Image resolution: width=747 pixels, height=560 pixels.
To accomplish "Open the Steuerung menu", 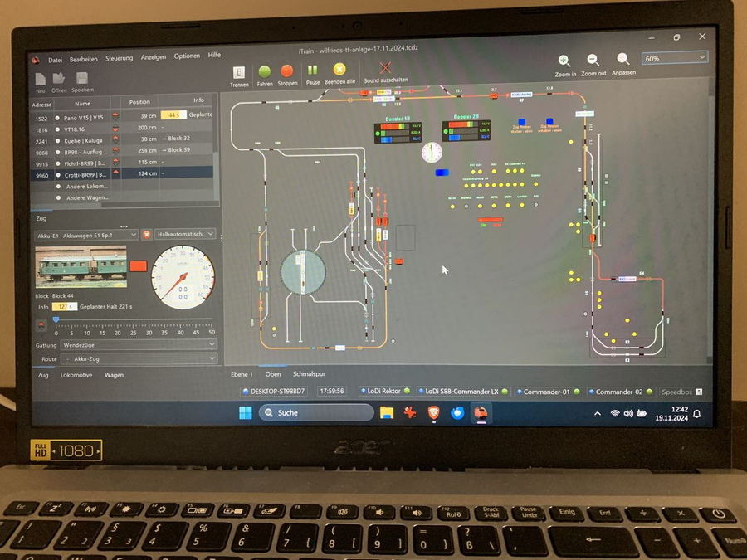I will pyautogui.click(x=119, y=58).
